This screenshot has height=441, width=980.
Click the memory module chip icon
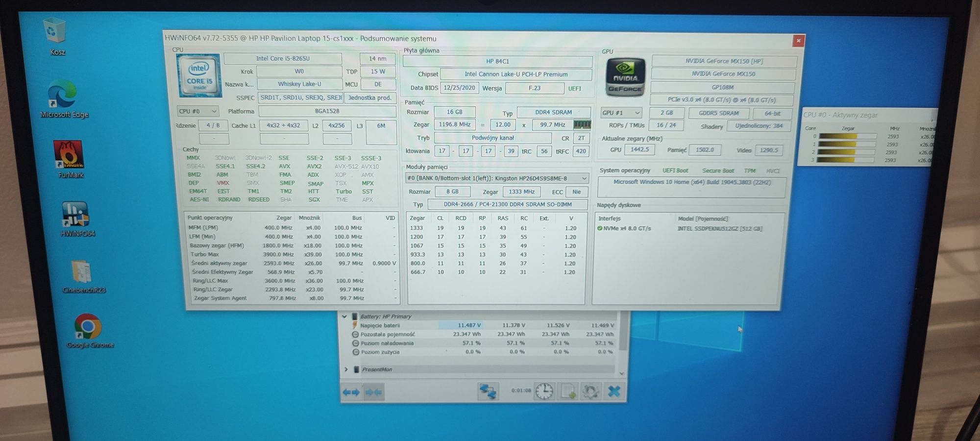581,124
